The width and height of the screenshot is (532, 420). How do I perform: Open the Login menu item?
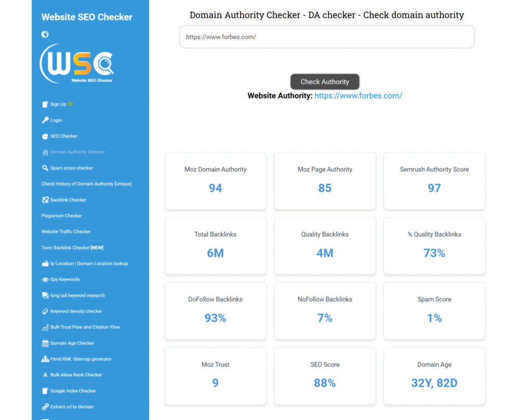[x=90, y=120]
